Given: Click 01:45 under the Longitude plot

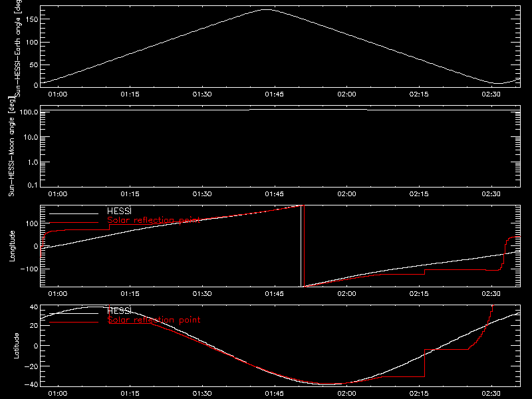Looking at the screenshot, I should (x=275, y=293).
